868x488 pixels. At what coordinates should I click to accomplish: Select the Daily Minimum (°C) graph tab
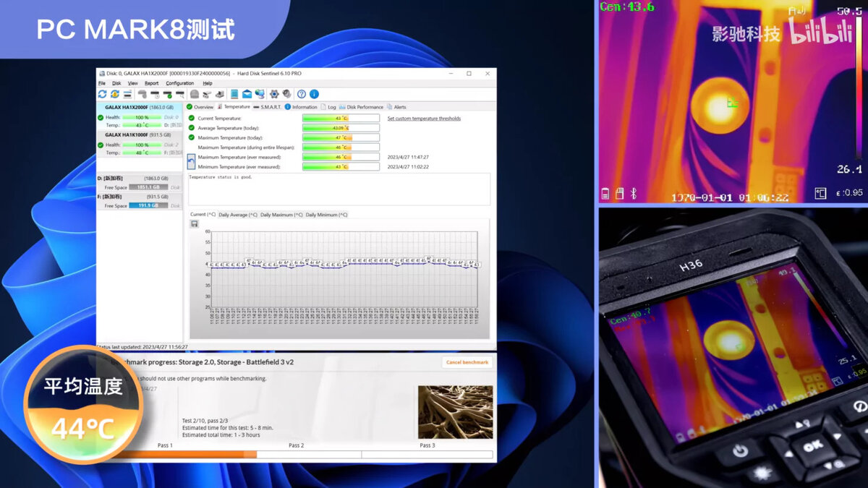pos(326,215)
